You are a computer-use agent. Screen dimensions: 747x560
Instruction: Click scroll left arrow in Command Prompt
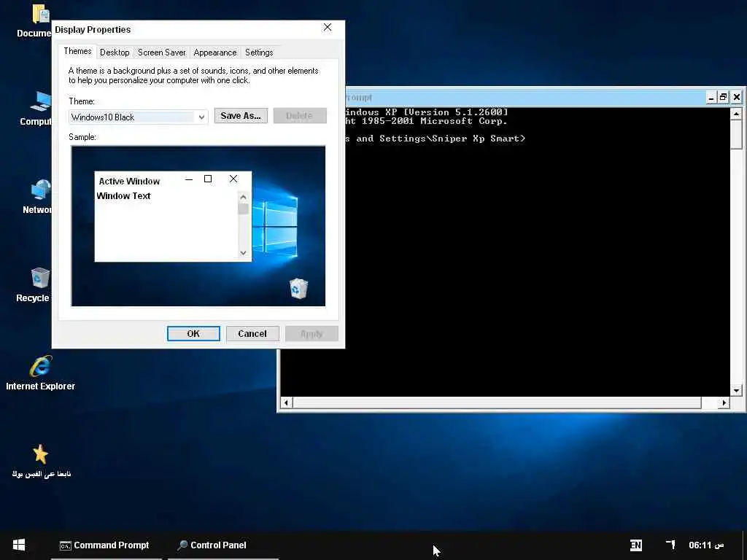point(286,402)
